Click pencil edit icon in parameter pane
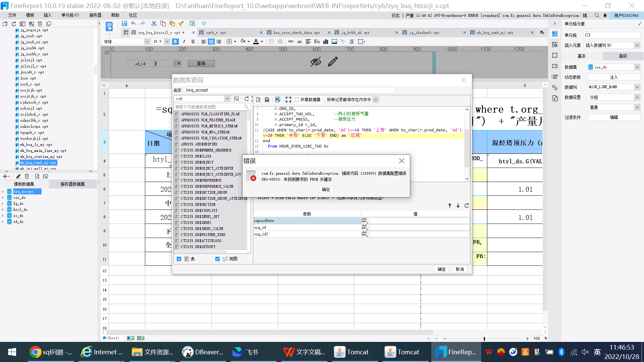Screen dimensions: 644x362 click(x=333, y=62)
